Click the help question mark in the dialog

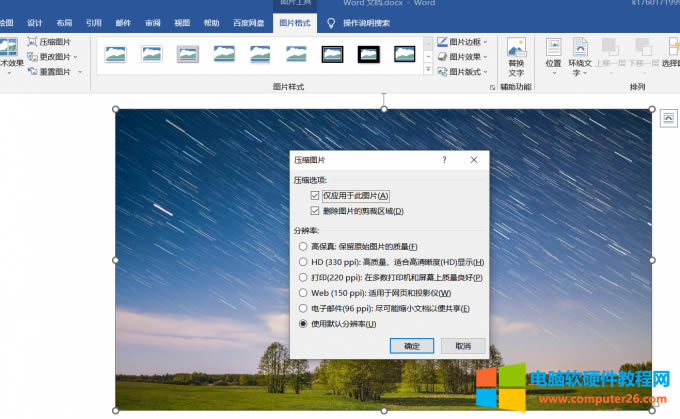(x=444, y=160)
